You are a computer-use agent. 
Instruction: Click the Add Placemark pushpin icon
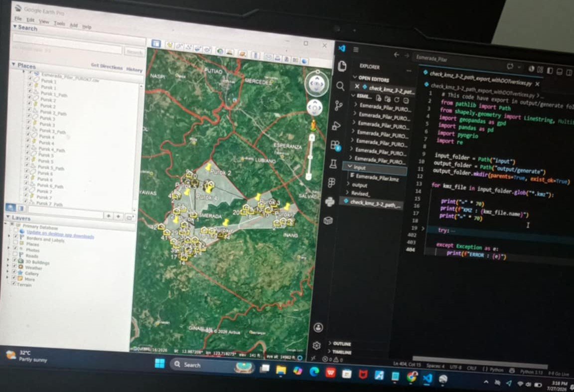pyautogui.click(x=169, y=45)
